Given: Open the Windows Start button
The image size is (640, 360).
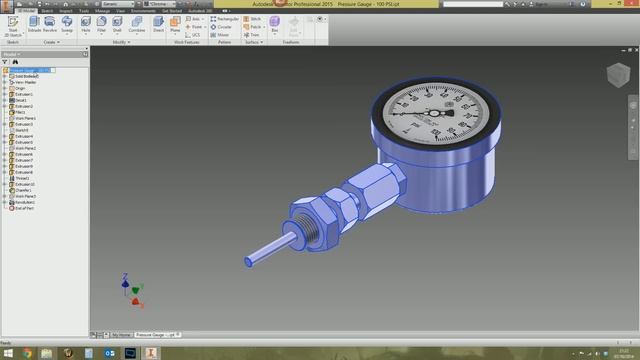Looking at the screenshot, I should pyautogui.click(x=8, y=353).
